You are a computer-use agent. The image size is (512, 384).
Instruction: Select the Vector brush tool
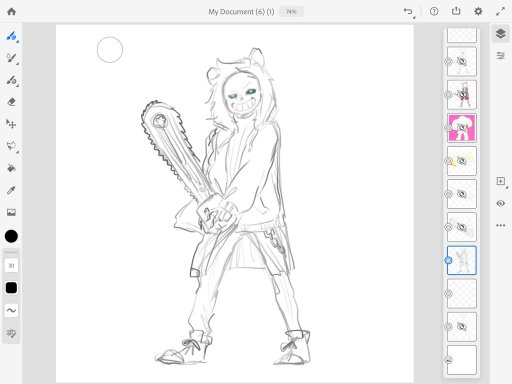coord(11,80)
